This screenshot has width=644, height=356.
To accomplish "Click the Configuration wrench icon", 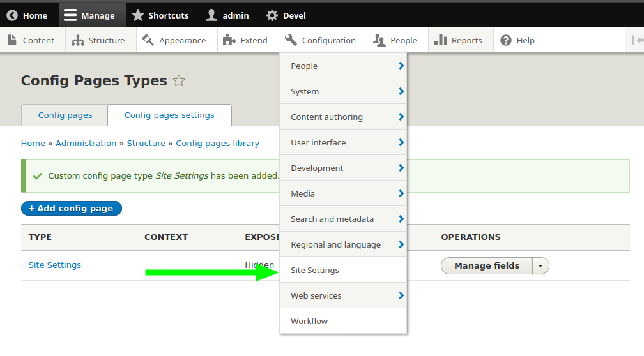I will coord(291,40).
